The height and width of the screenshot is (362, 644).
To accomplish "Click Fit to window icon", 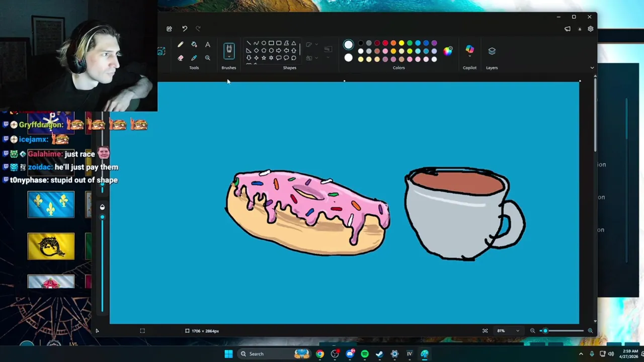I will (485, 331).
